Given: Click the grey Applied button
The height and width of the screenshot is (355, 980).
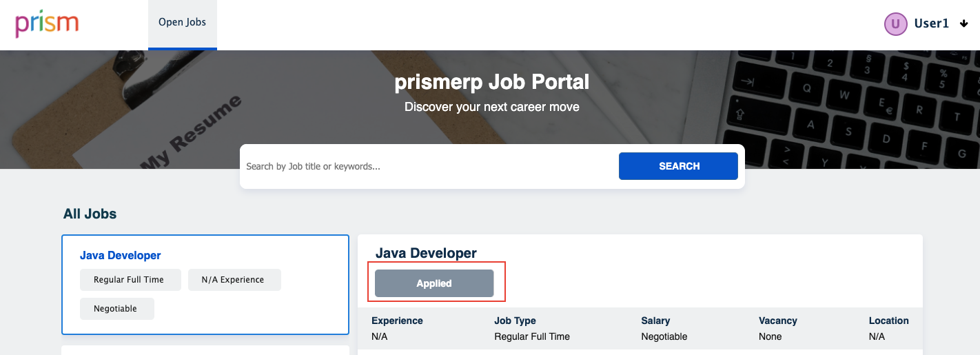Looking at the screenshot, I should tap(434, 283).
